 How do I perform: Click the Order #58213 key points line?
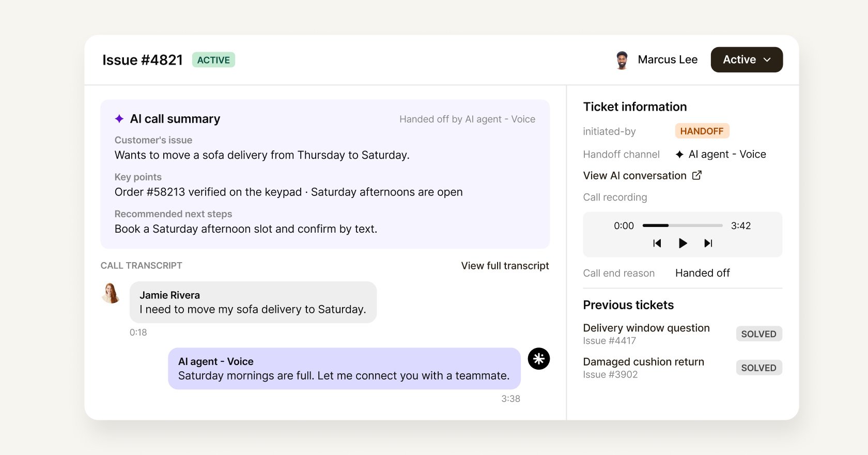pyautogui.click(x=288, y=192)
